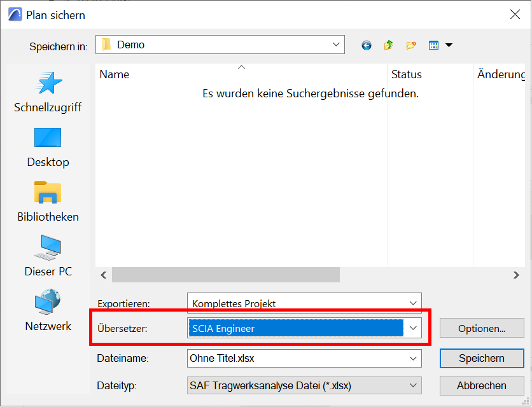Expand the view options black arrow
The height and width of the screenshot is (407, 532).
click(449, 45)
